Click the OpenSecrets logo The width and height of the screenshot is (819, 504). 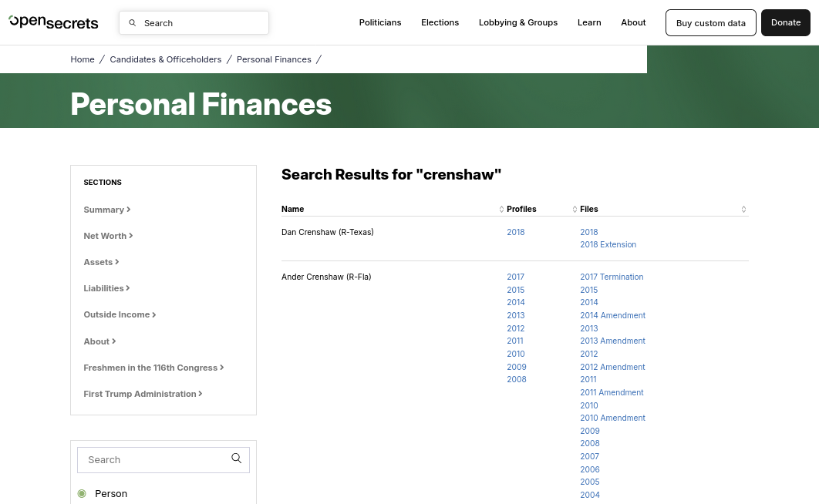(53, 22)
